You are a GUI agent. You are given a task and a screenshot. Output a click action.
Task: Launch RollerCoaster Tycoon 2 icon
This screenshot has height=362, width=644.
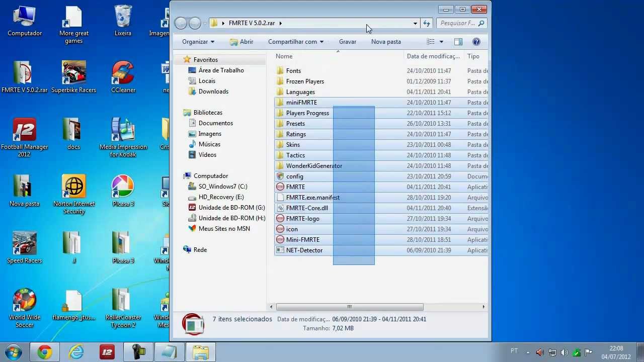pyautogui.click(x=123, y=308)
